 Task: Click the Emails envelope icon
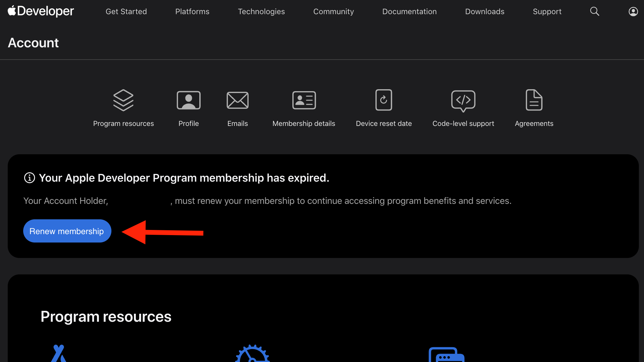[238, 100]
